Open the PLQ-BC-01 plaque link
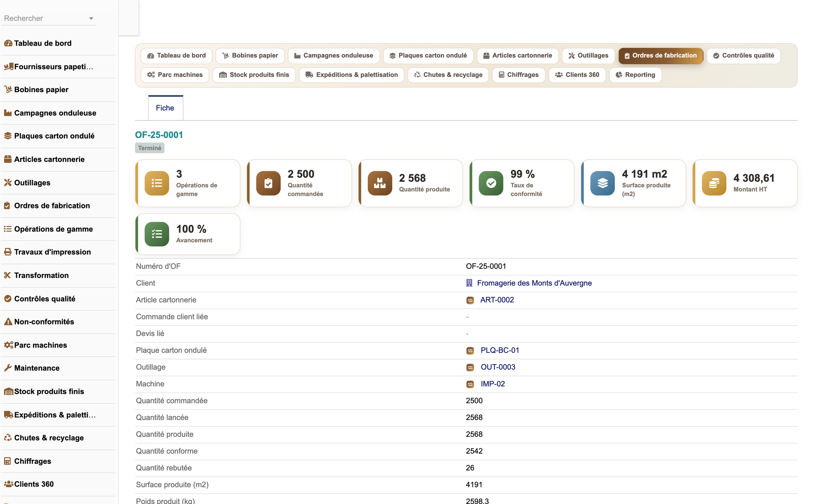Image resolution: width=815 pixels, height=504 pixels. [500, 350]
